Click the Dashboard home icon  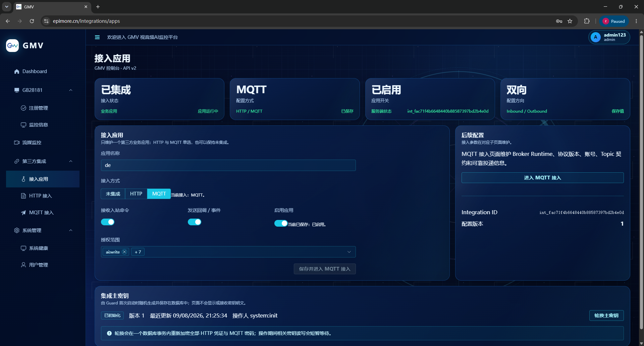click(17, 71)
